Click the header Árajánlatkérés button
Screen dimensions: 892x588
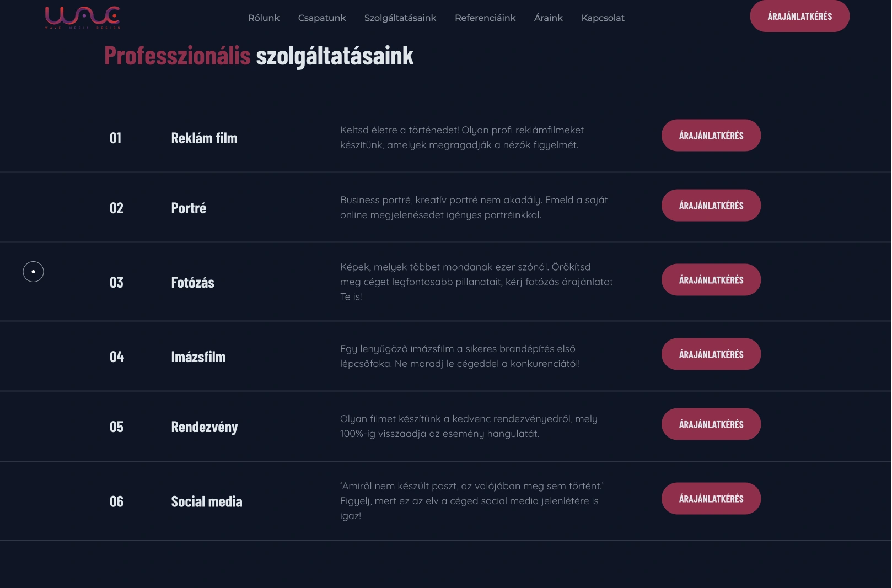pos(799,16)
